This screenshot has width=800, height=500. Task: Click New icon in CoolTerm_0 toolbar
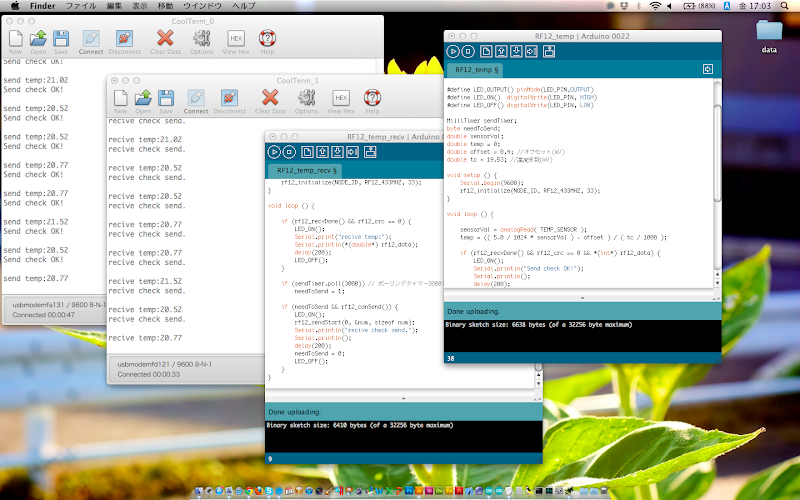[16, 39]
